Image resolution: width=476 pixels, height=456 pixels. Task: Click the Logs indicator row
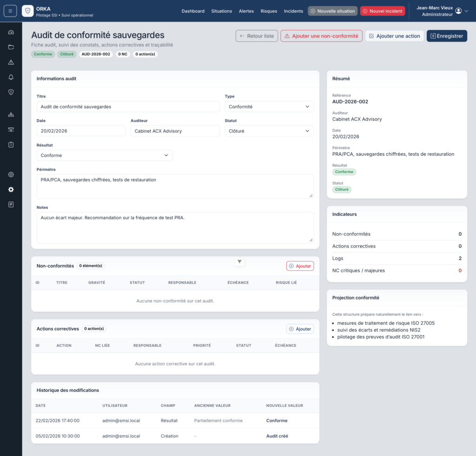(x=397, y=258)
